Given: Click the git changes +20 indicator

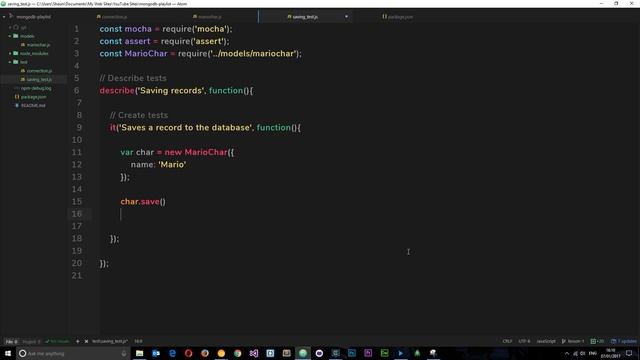Looking at the screenshot, I should [597, 341].
